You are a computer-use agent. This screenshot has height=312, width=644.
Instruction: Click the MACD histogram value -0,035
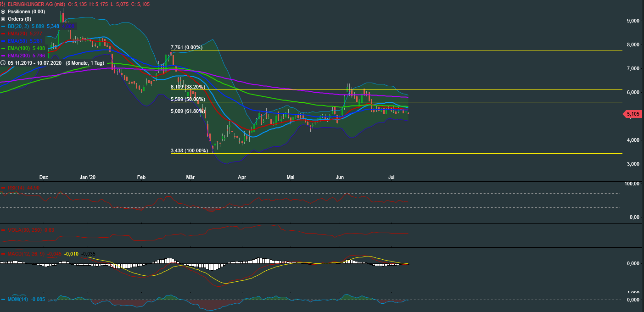tap(88, 254)
